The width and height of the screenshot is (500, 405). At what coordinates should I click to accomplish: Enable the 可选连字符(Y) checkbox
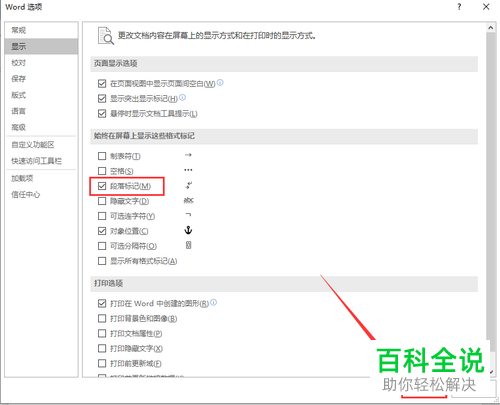[102, 216]
